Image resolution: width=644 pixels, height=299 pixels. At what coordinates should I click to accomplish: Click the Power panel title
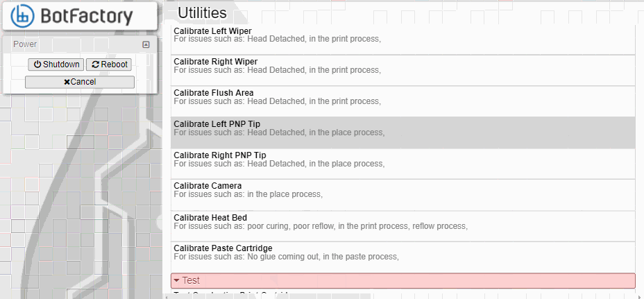point(25,44)
